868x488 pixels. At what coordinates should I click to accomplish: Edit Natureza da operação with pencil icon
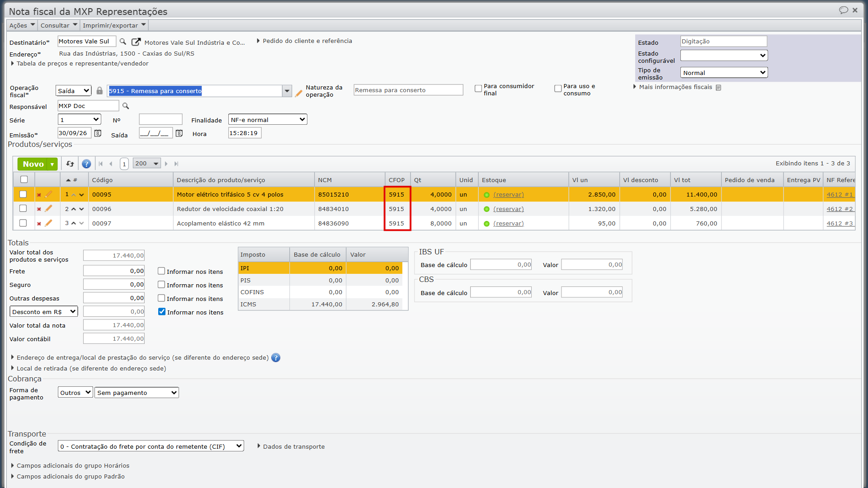click(298, 93)
